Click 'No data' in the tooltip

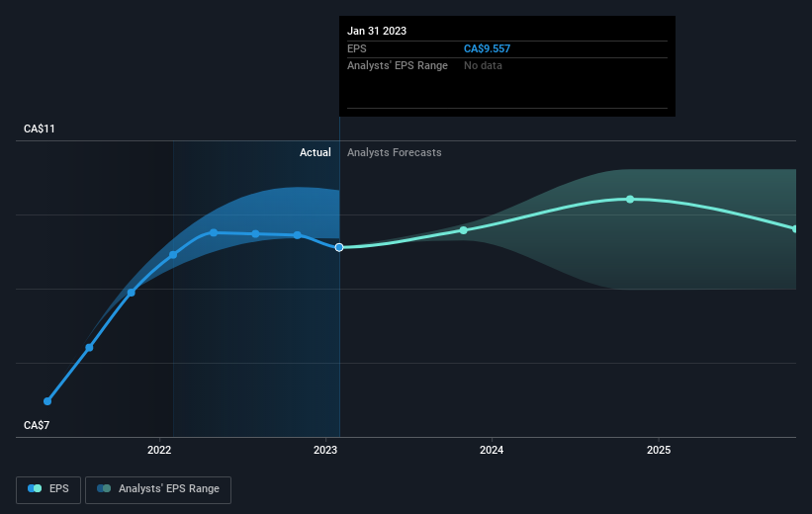click(x=483, y=66)
